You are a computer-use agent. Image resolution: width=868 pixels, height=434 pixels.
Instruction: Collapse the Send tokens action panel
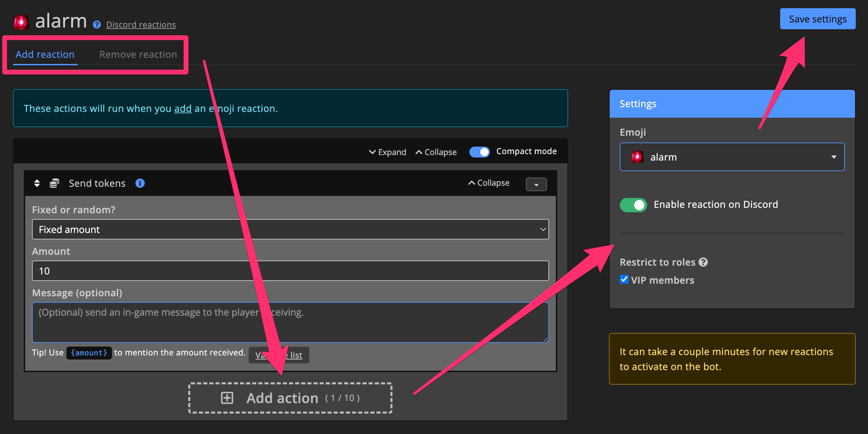(489, 183)
